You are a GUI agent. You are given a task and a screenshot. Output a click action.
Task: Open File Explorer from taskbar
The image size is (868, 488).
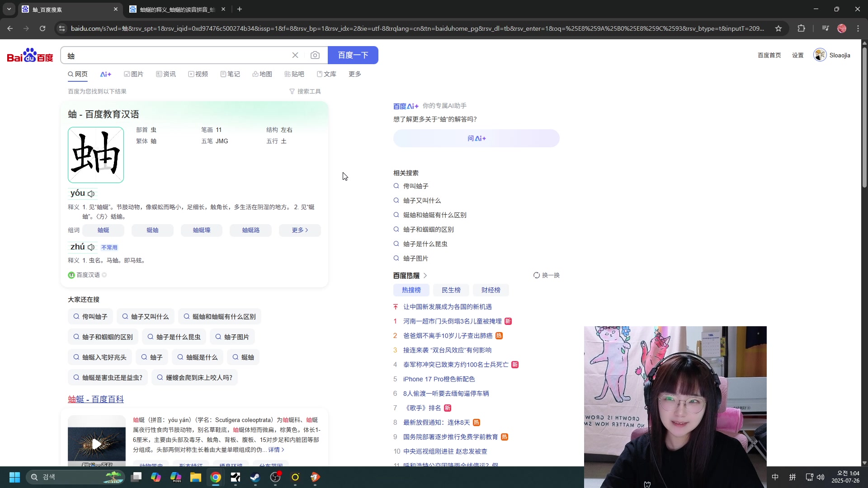196,477
